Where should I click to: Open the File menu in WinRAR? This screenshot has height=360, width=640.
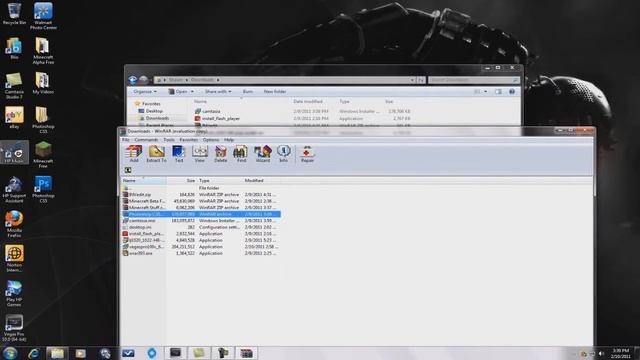click(126, 140)
